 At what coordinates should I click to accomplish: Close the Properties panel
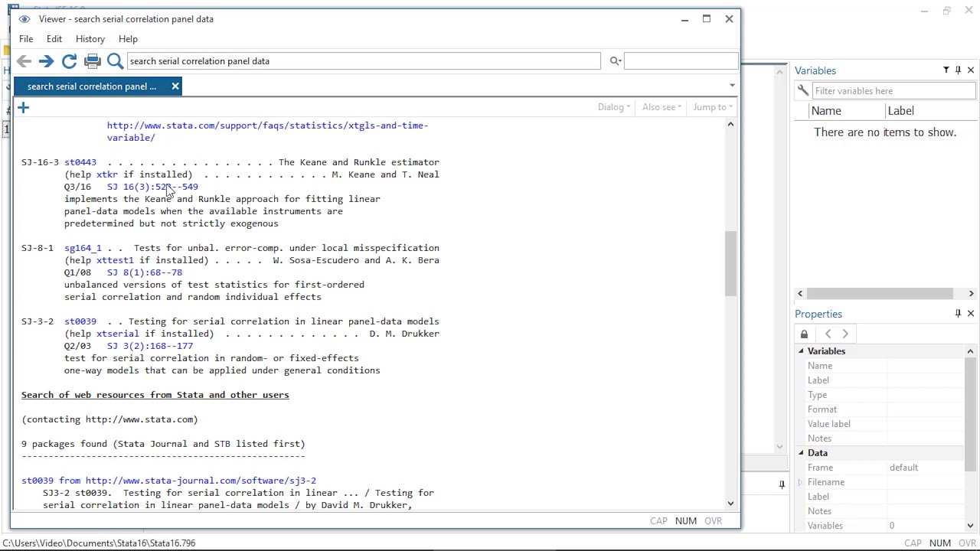(x=971, y=314)
